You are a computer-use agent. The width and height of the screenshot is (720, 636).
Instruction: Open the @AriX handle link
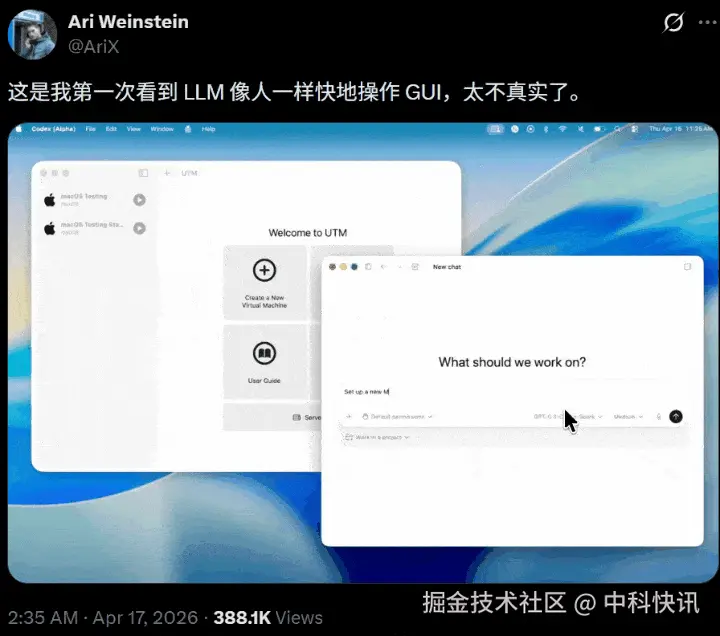[x=94, y=46]
